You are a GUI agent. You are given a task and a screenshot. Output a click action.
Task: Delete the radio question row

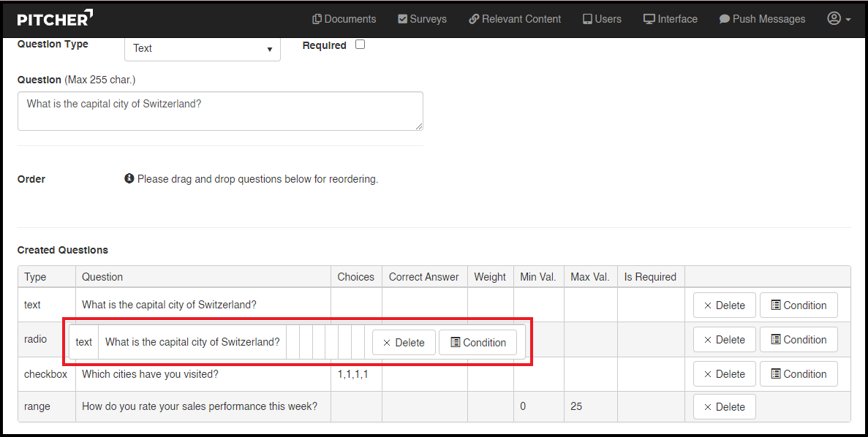(724, 340)
